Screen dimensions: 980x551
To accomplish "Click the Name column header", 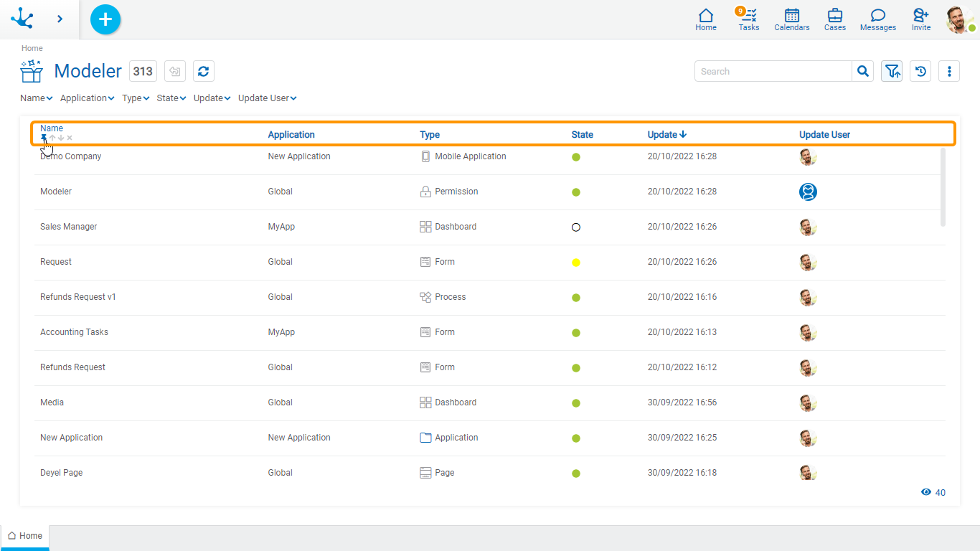I will coord(52,128).
